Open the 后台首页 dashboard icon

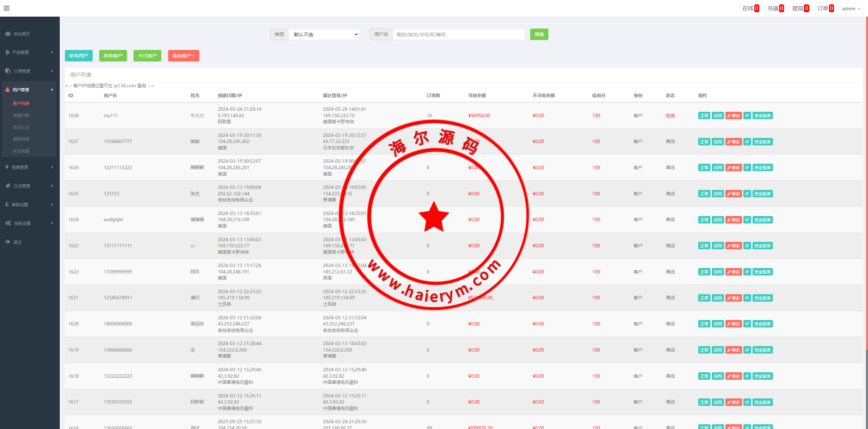coord(8,34)
